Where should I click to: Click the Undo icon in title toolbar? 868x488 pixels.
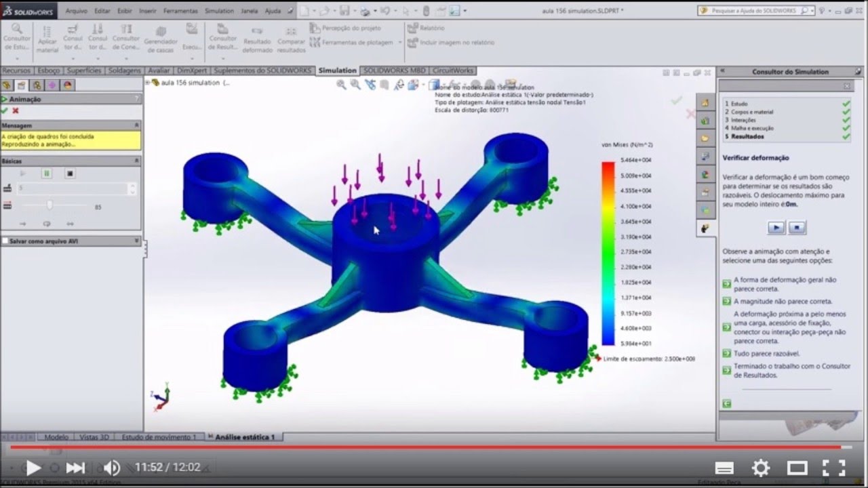(x=387, y=11)
